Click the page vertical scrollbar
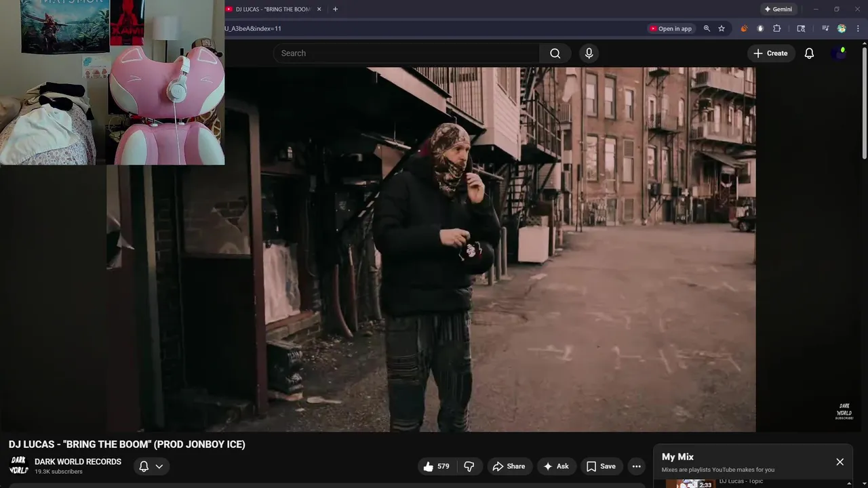The height and width of the screenshot is (488, 868). pos(864,102)
